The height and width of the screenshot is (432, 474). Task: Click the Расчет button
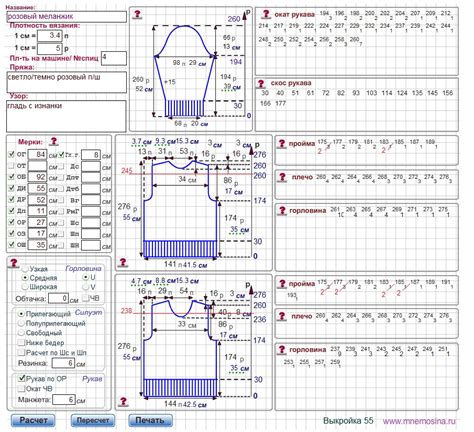[33, 420]
